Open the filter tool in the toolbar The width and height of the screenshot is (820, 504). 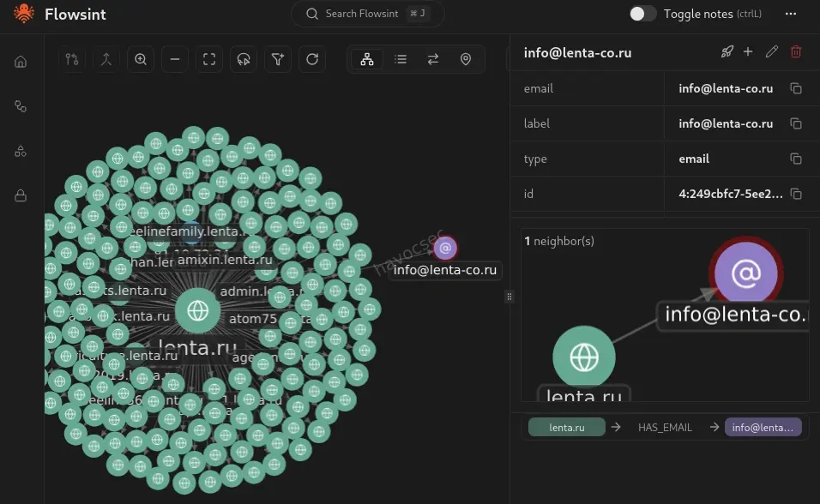pos(278,59)
